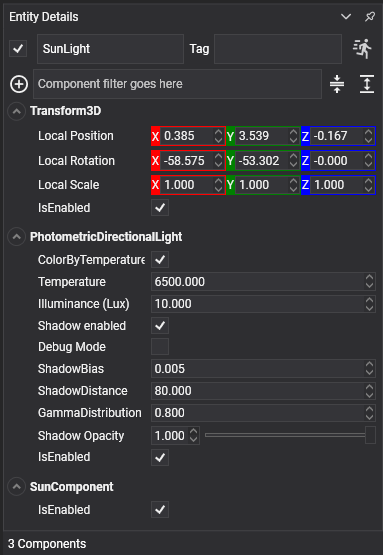Toggle the SunLight entity enabled checkbox
The height and width of the screenshot is (555, 383).
(x=18, y=48)
